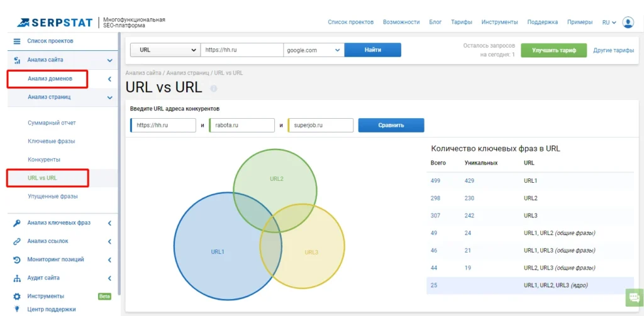The image size is (644, 316).
Task: Expand the Анализ доменов chevron
Action: (x=109, y=79)
